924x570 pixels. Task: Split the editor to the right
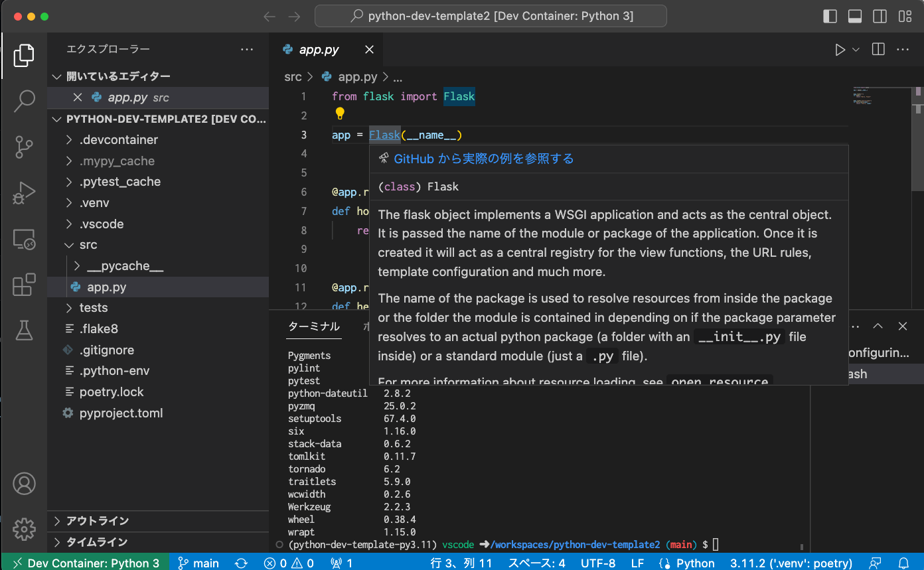(878, 50)
